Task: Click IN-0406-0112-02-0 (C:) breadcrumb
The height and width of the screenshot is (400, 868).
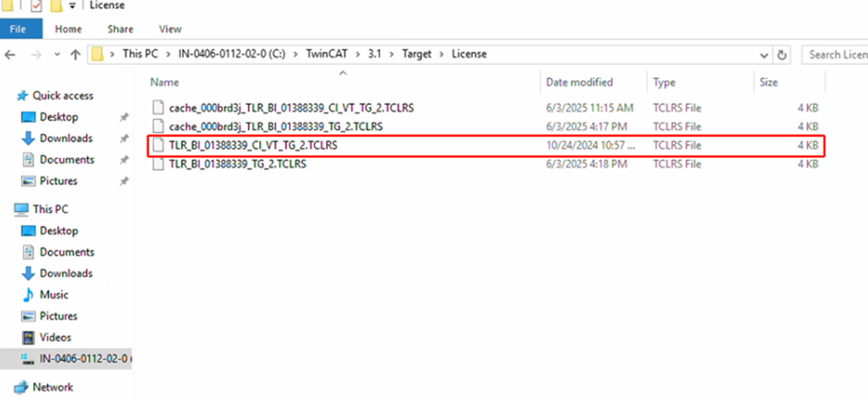Action: point(232,54)
